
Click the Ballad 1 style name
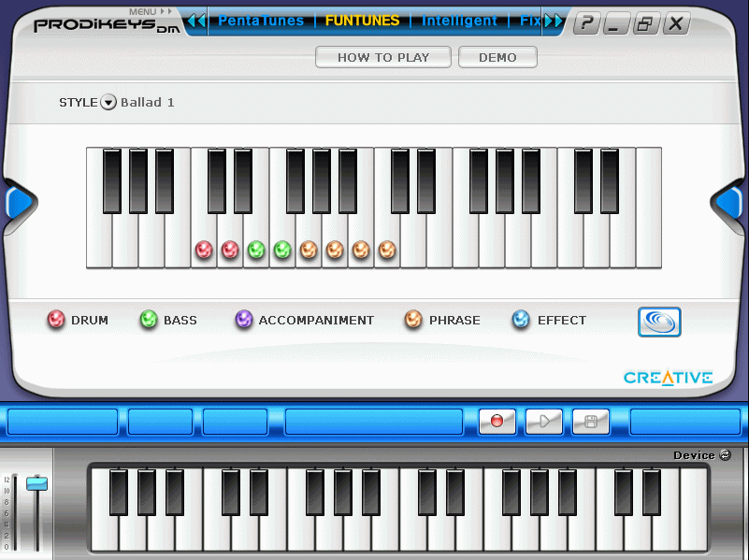point(148,102)
